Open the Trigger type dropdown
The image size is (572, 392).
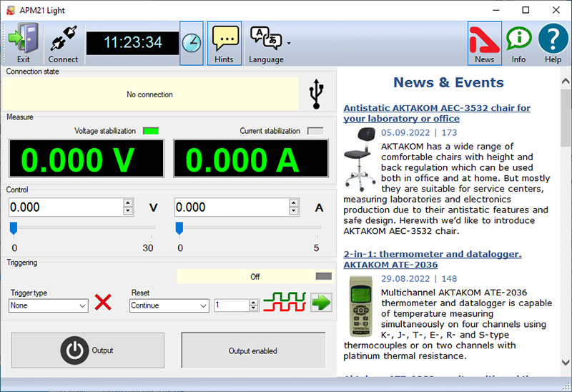pyautogui.click(x=48, y=305)
